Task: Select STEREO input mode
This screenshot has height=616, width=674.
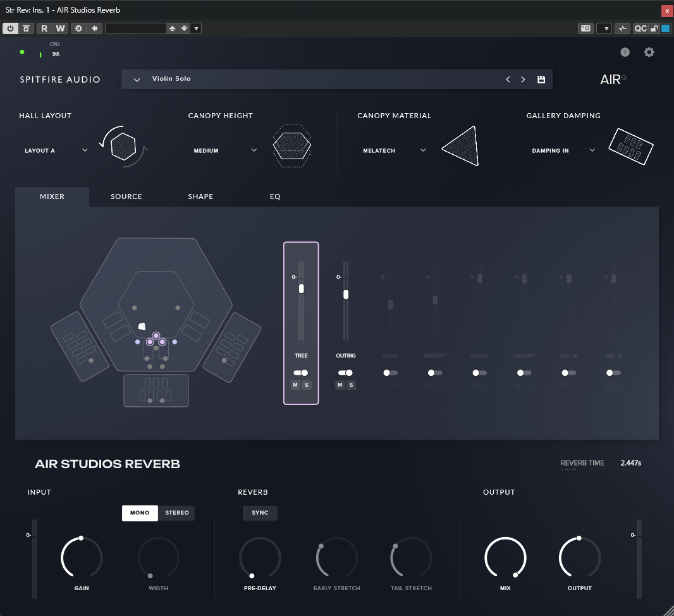Action: [176, 513]
